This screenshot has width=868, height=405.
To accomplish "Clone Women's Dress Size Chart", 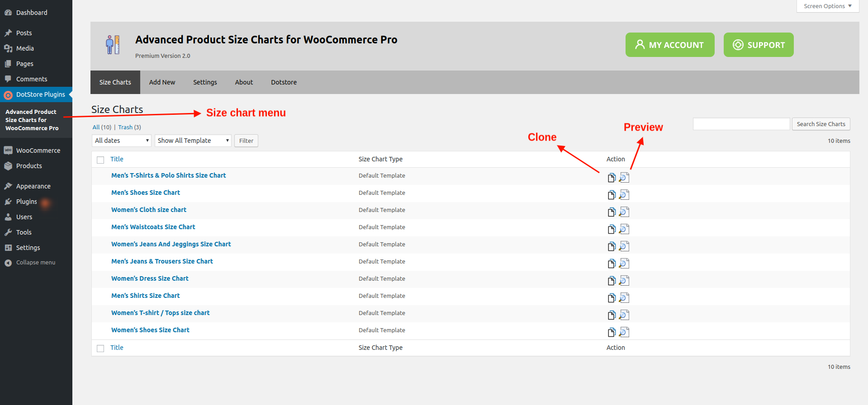I will tap(612, 281).
